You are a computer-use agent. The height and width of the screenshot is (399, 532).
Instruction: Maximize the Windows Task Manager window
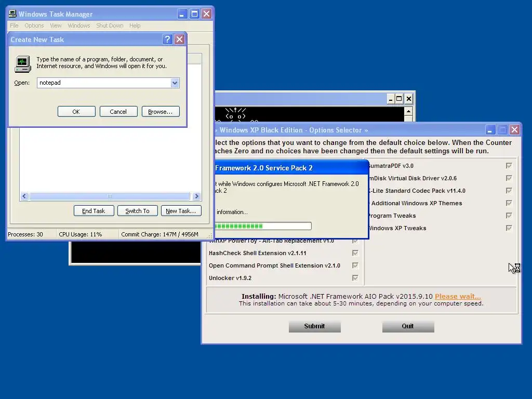point(194,14)
